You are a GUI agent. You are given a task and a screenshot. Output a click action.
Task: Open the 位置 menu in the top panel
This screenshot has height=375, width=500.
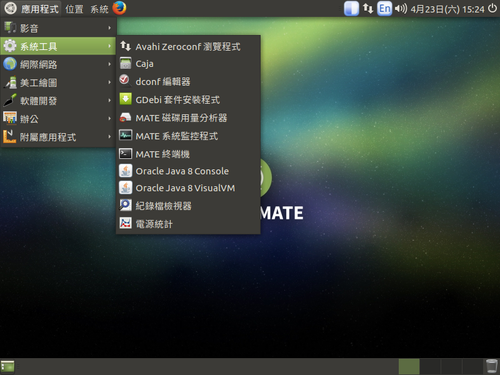[74, 9]
